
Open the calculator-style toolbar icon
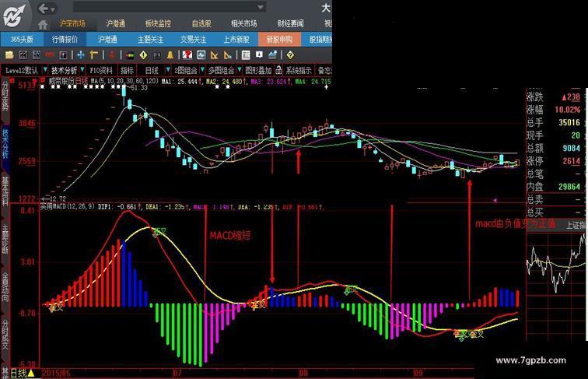point(246,55)
